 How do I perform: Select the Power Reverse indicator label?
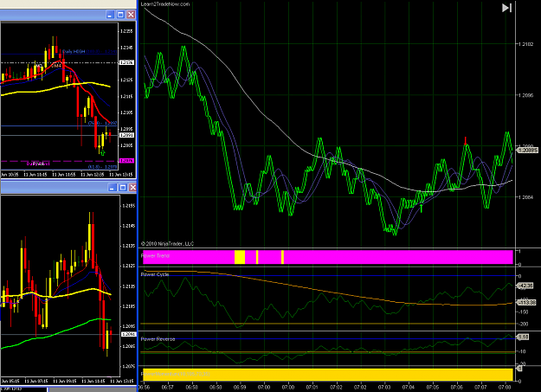click(158, 339)
